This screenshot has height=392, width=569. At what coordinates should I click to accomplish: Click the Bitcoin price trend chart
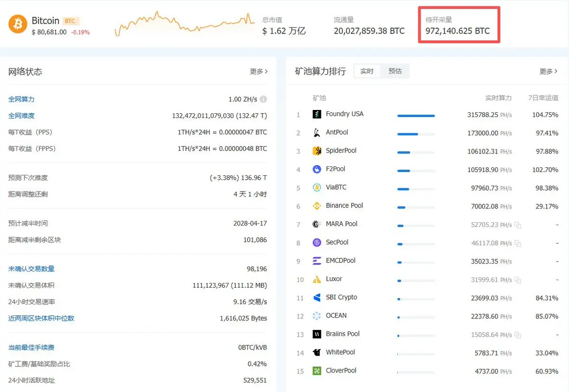184,24
